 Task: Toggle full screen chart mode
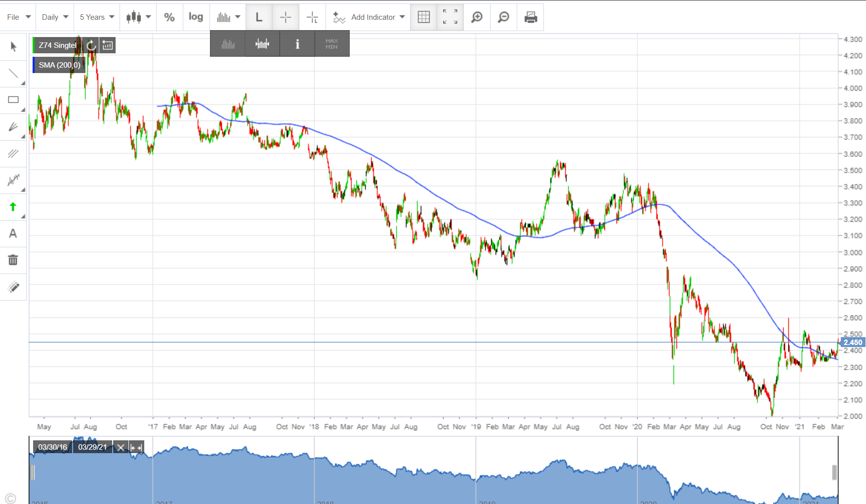point(450,17)
